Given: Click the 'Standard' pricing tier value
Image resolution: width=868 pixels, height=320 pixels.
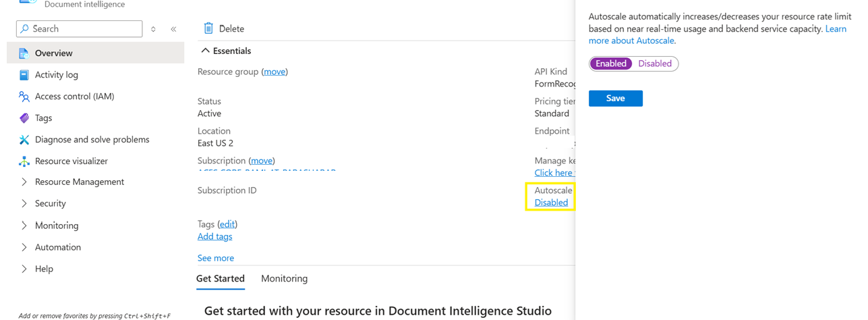Looking at the screenshot, I should [552, 113].
